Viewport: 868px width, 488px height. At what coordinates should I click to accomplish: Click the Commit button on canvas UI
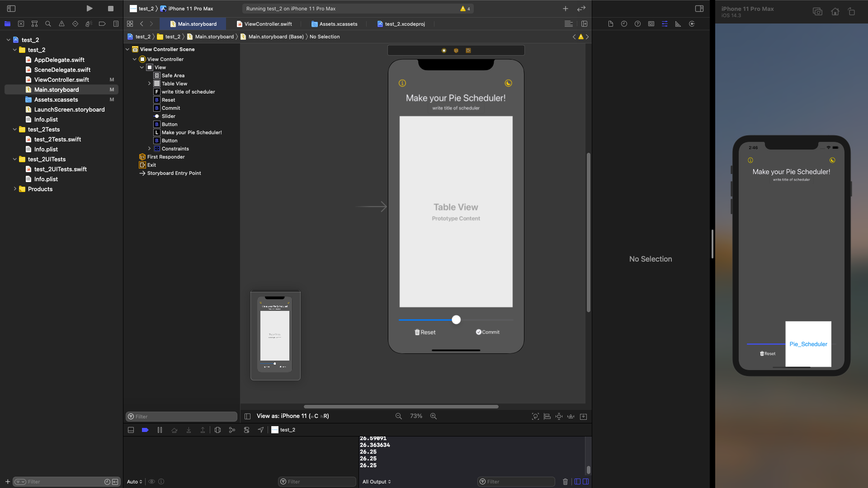(x=488, y=332)
